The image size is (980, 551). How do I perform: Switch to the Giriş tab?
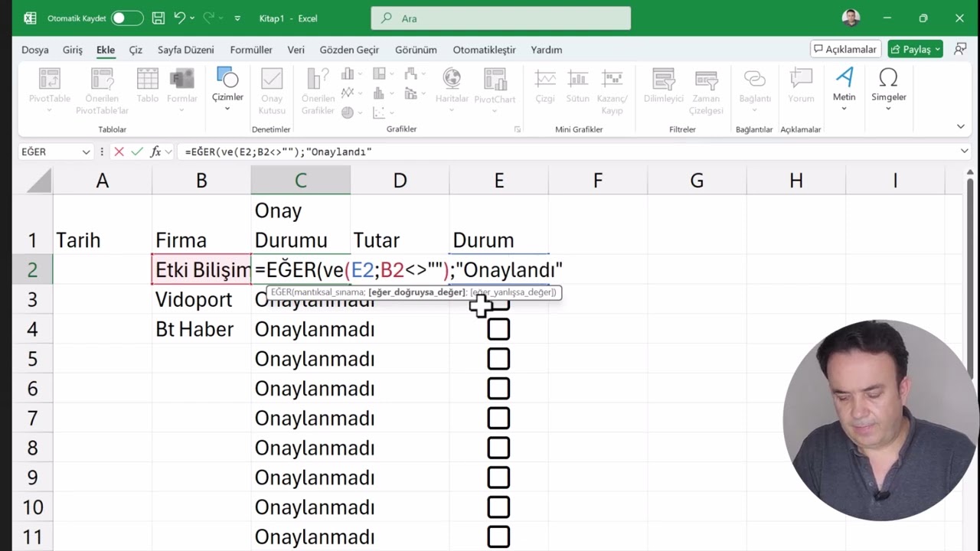[73, 50]
